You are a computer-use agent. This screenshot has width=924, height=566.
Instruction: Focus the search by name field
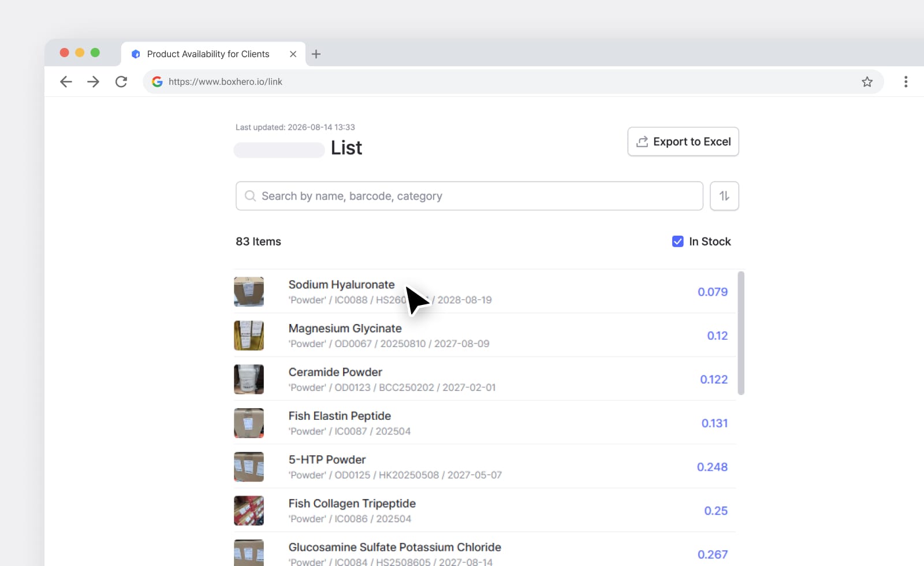pos(469,196)
